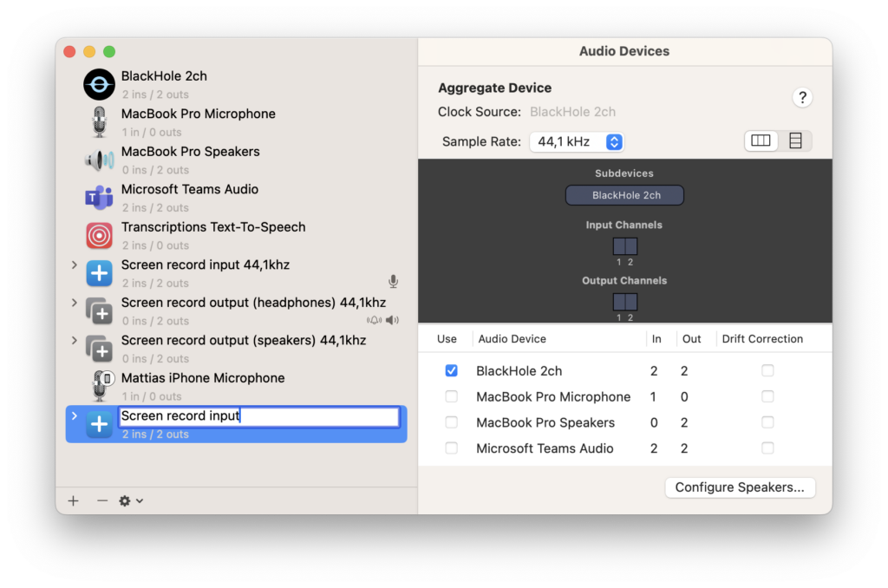
Task: Expand Screen record input 44,1khz device
Action: point(75,265)
